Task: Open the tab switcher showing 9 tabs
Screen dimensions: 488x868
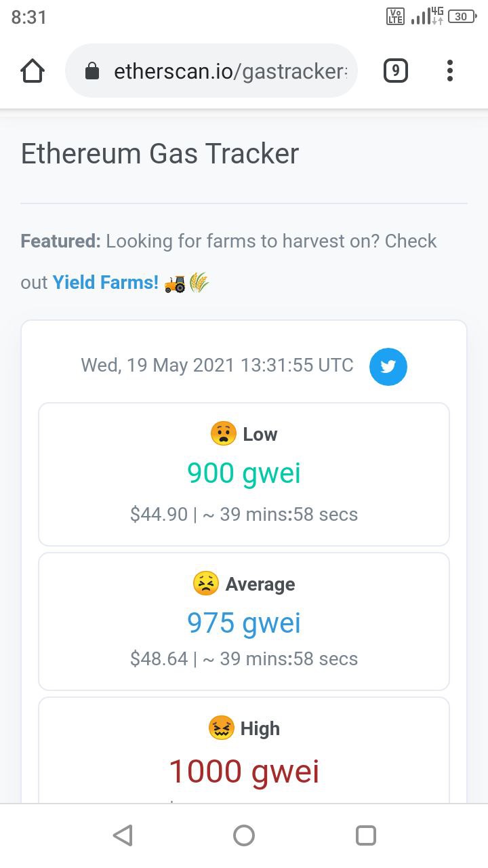Action: 396,71
